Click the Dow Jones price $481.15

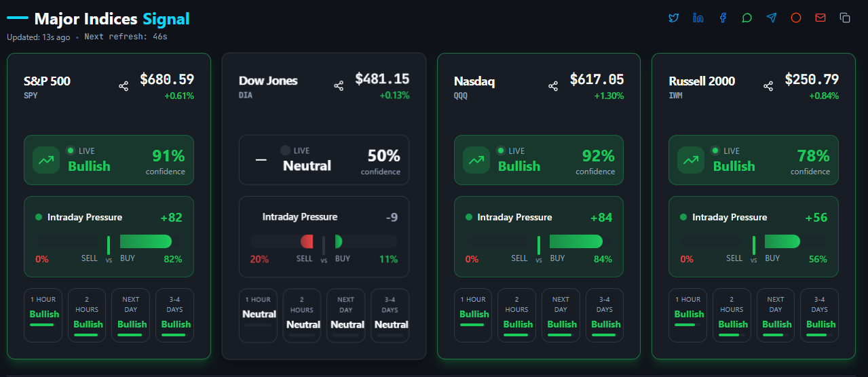382,79
